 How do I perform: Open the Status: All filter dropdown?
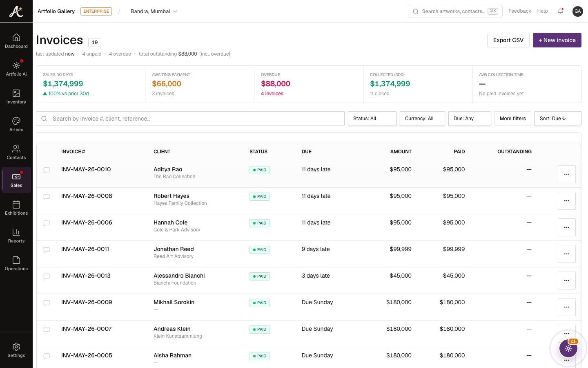click(x=372, y=119)
